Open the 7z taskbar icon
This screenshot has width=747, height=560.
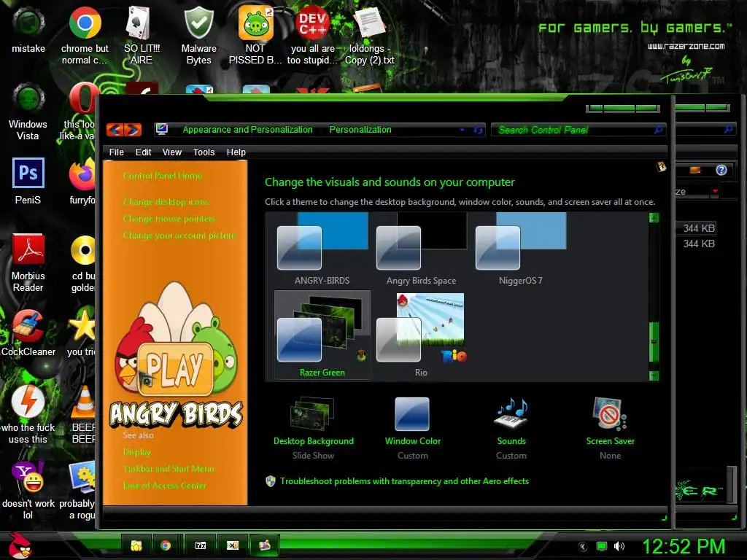pyautogui.click(x=201, y=545)
